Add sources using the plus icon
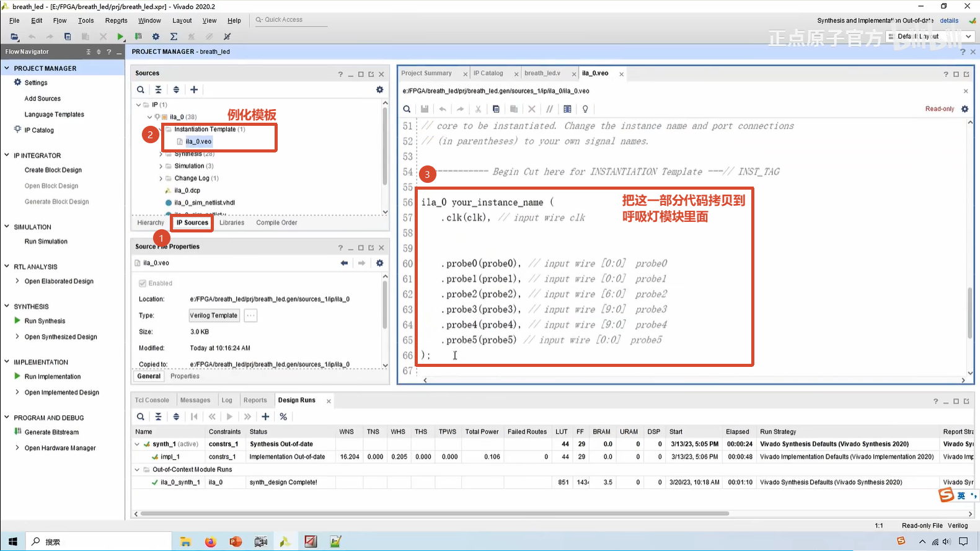Screen dimensions: 980x551 tap(194, 90)
